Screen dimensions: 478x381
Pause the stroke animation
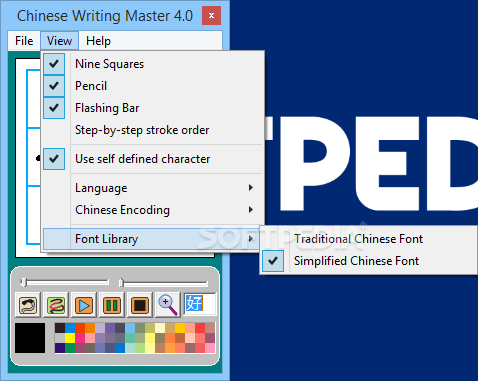112,305
